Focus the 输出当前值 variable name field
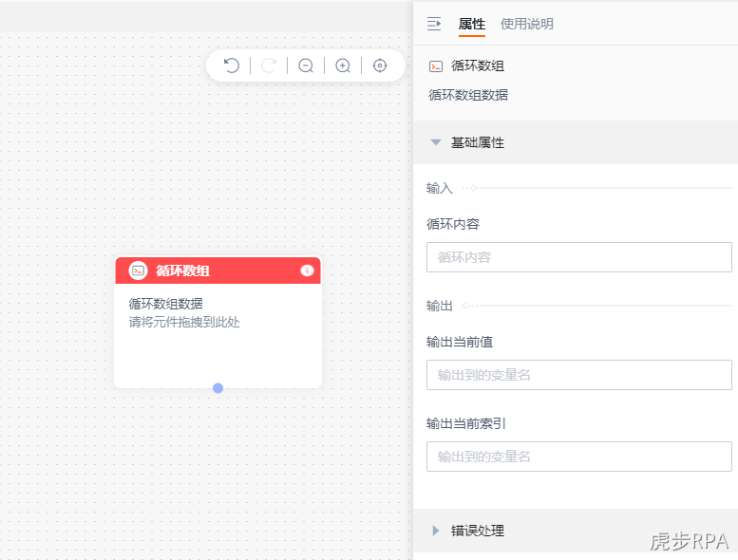Viewport: 738px width, 560px height. 579,375
